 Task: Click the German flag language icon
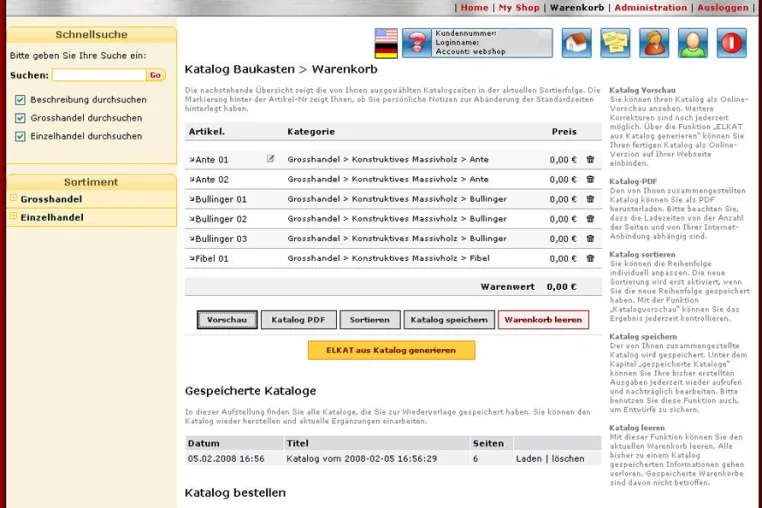(386, 51)
